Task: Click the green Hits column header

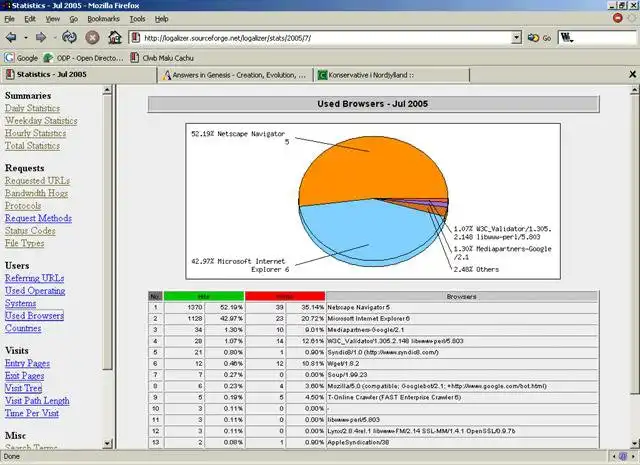Action: pos(204,296)
